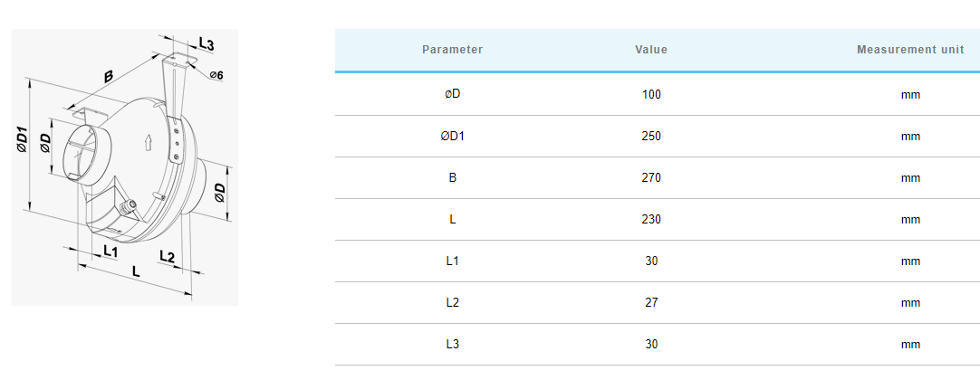This screenshot has width=980, height=380.
Task: Select the Value column header
Action: pyautogui.click(x=651, y=50)
